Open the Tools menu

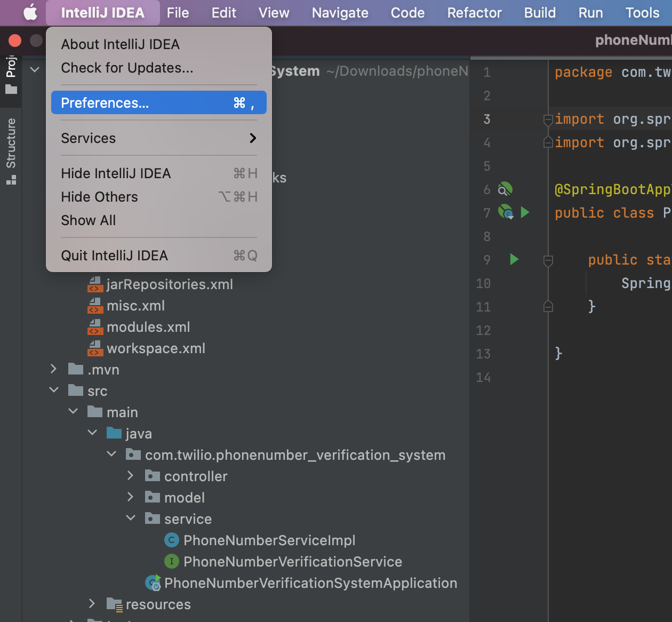[643, 13]
